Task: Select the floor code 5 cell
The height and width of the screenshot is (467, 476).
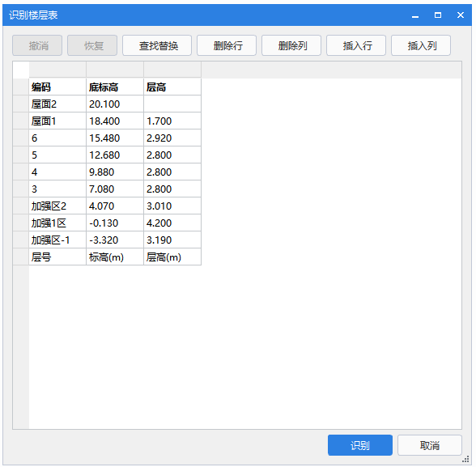Action: (57, 155)
